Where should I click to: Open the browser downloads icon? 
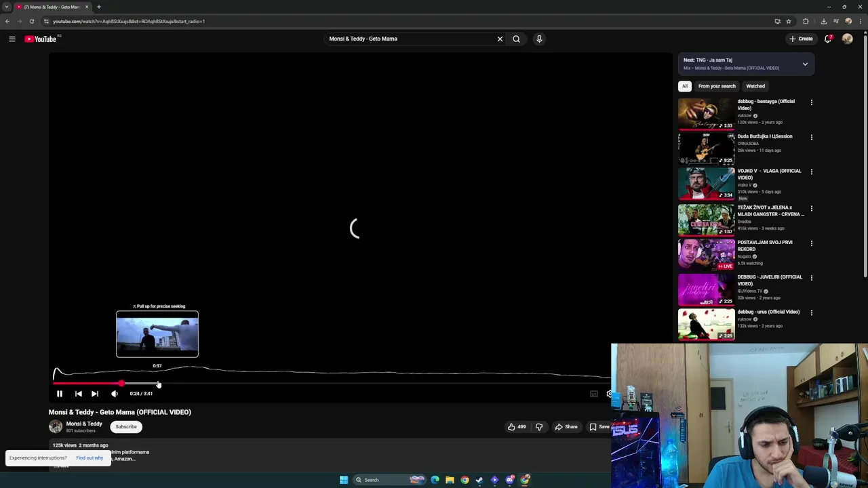[823, 21]
